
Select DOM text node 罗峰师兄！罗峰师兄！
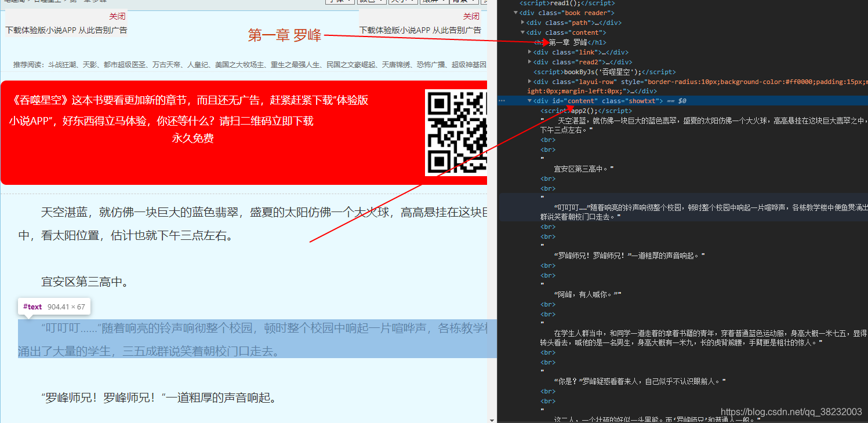click(x=629, y=256)
